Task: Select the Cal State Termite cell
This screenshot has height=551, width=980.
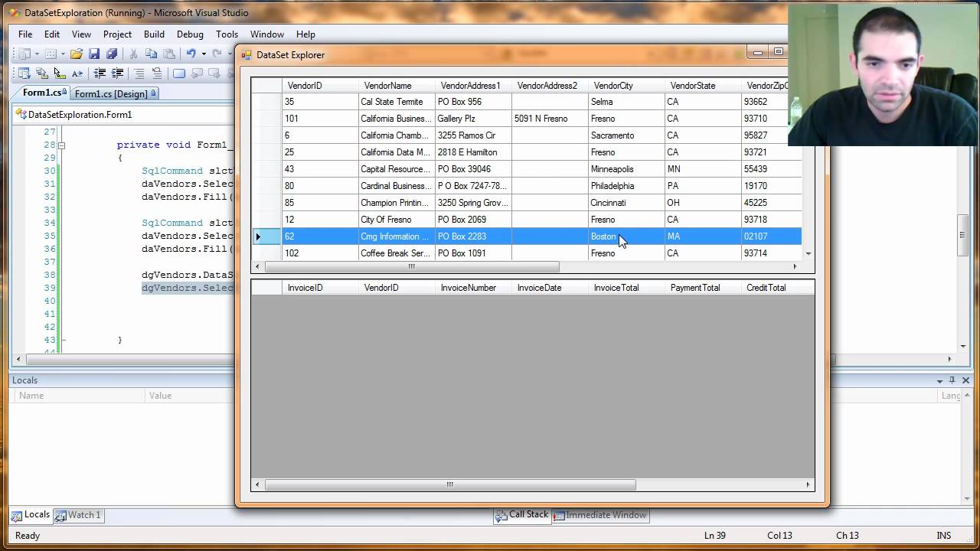Action: 397,102
